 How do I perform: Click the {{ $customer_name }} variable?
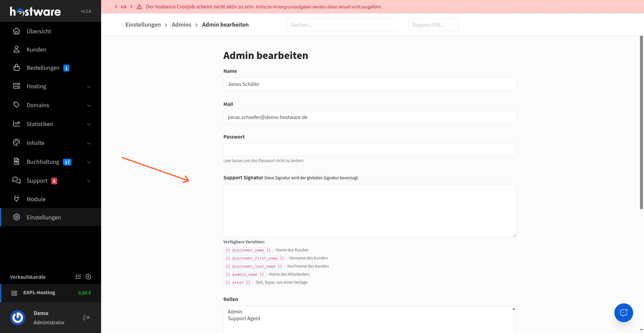pyautogui.click(x=248, y=250)
